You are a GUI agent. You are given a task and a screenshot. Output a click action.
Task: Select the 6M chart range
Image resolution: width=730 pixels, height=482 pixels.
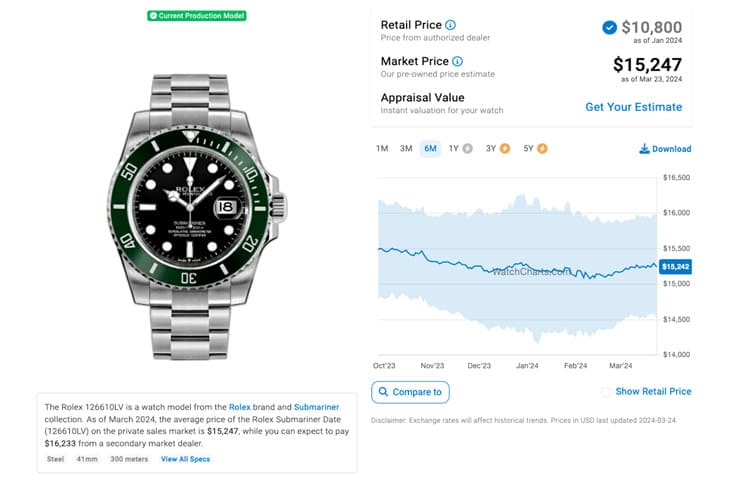click(x=430, y=149)
